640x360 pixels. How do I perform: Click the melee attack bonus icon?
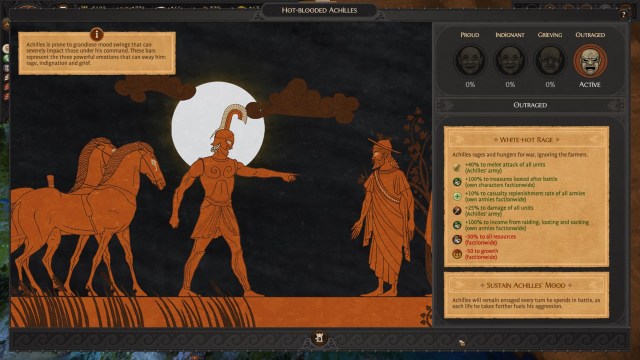[457, 168]
